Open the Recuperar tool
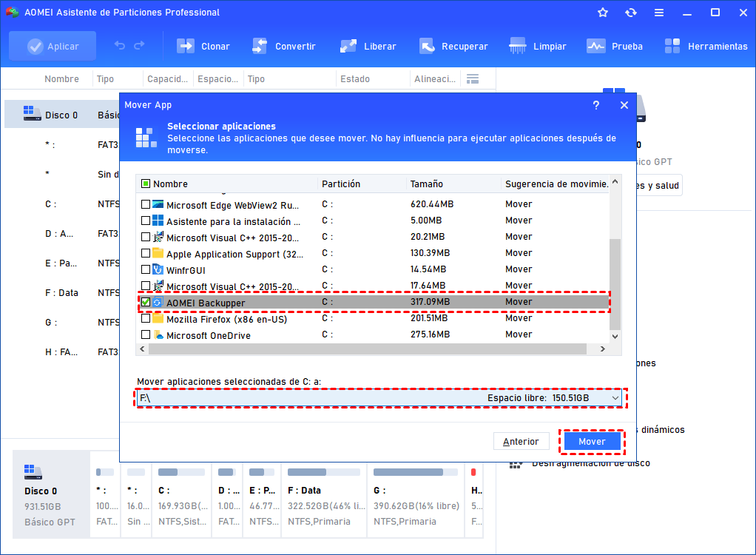 pyautogui.click(x=453, y=47)
